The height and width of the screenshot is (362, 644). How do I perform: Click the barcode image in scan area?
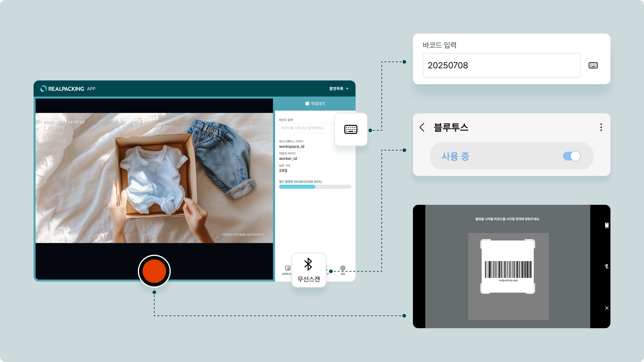[x=508, y=269]
